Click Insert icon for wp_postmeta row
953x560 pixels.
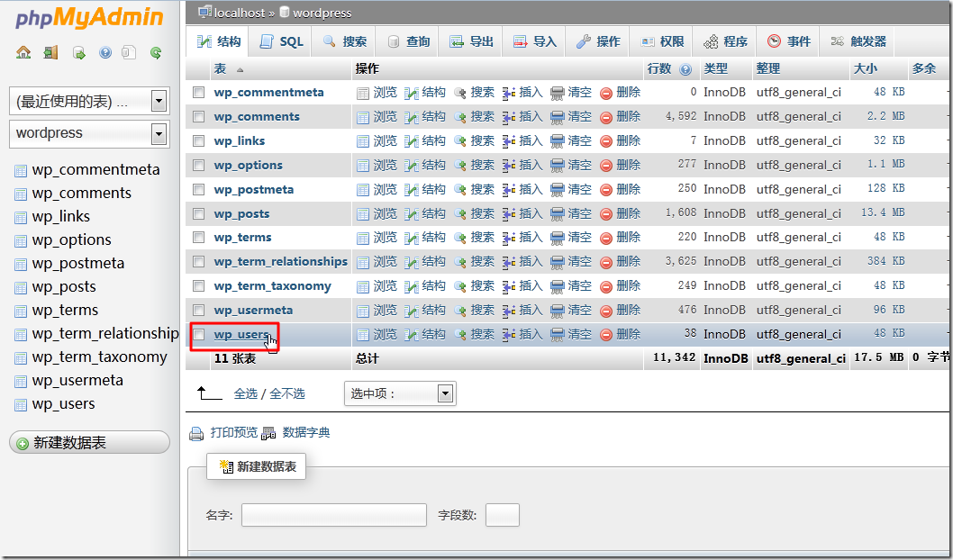tap(509, 189)
